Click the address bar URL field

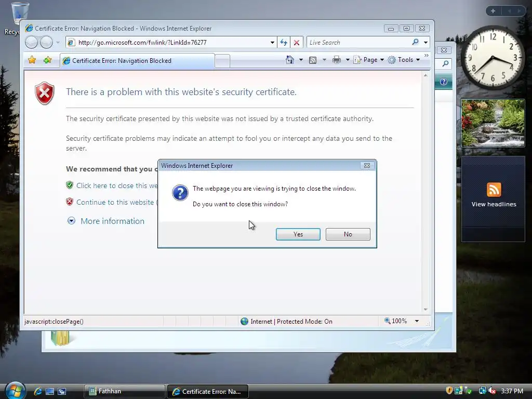tap(171, 43)
